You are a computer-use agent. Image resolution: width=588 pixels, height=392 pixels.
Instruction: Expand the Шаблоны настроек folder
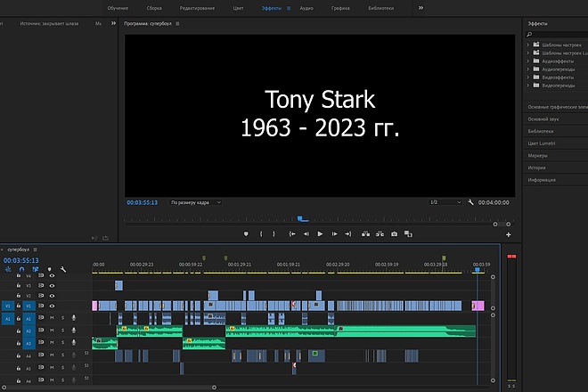click(x=528, y=45)
